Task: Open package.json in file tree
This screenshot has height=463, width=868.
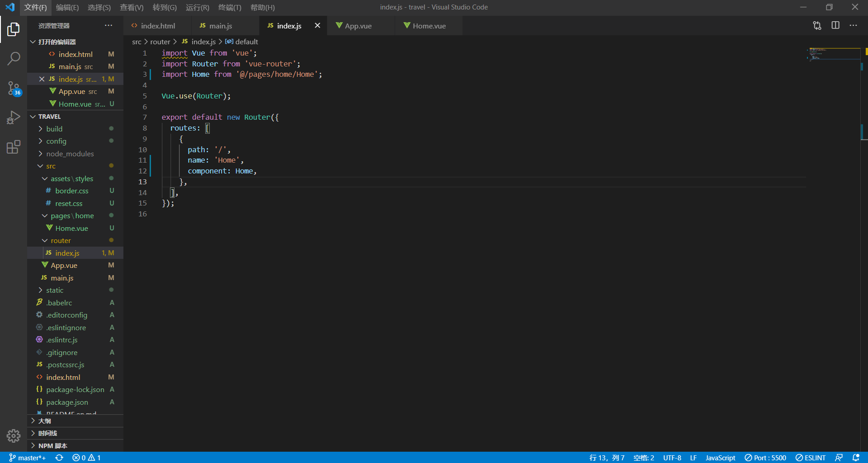Action: pyautogui.click(x=75, y=402)
